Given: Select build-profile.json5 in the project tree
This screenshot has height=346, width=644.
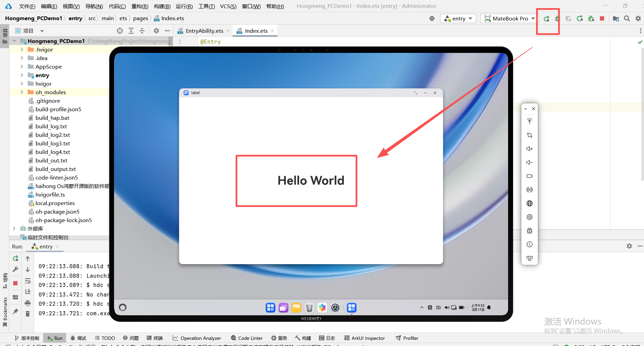Looking at the screenshot, I should 58,109.
